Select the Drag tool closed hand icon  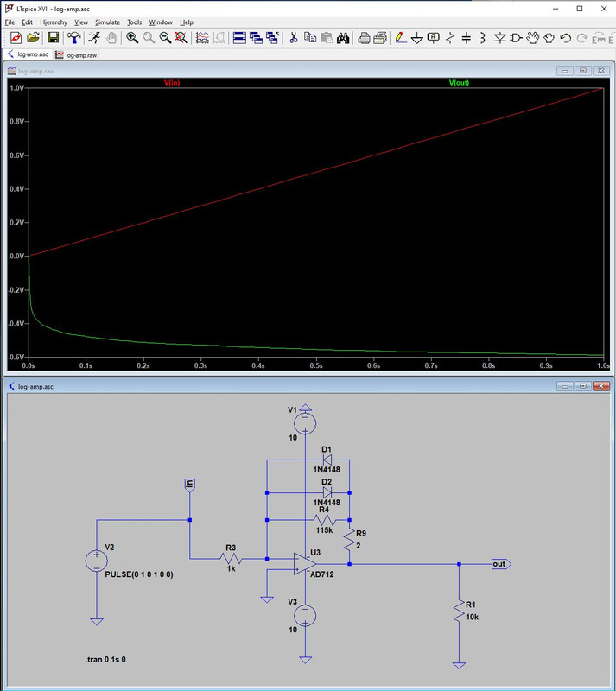[x=549, y=38]
